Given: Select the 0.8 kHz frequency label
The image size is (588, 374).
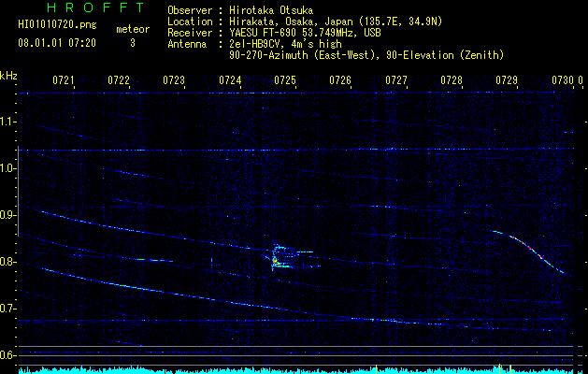Looking at the screenshot, I should [x=8, y=262].
